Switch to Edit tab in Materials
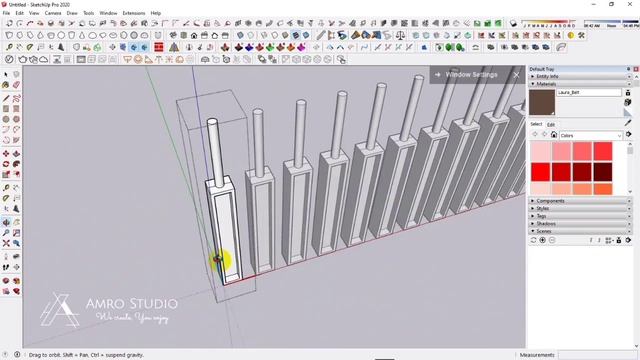Viewport: 640px width, 360px height. click(x=551, y=124)
